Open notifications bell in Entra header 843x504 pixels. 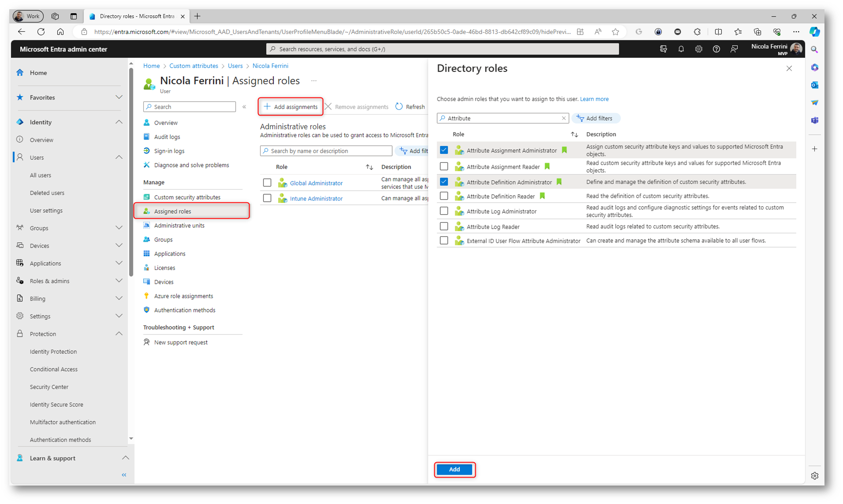coord(681,49)
